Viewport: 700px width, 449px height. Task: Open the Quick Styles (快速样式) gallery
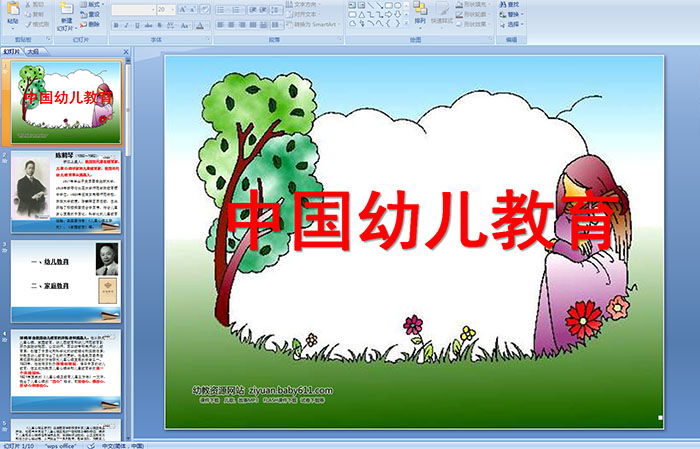442,15
